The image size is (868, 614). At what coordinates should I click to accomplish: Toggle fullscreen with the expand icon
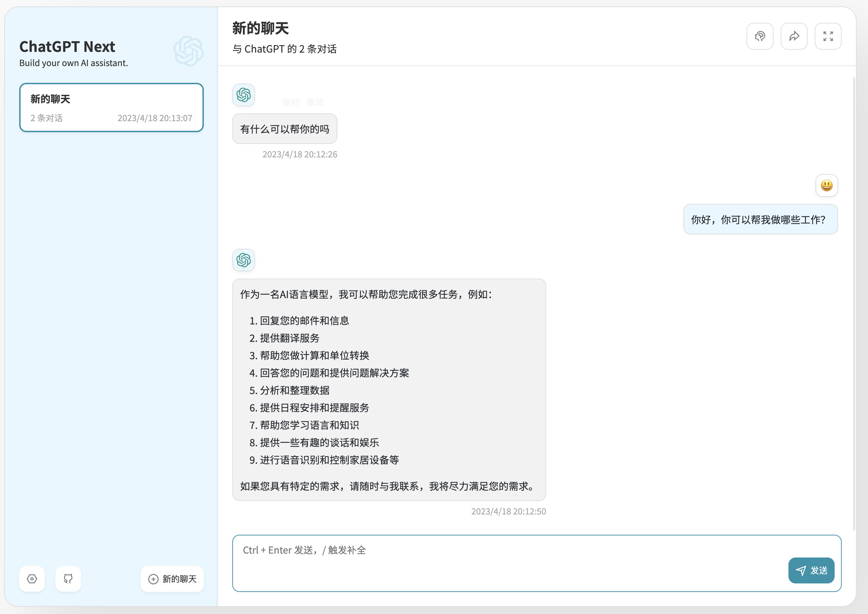(x=828, y=36)
